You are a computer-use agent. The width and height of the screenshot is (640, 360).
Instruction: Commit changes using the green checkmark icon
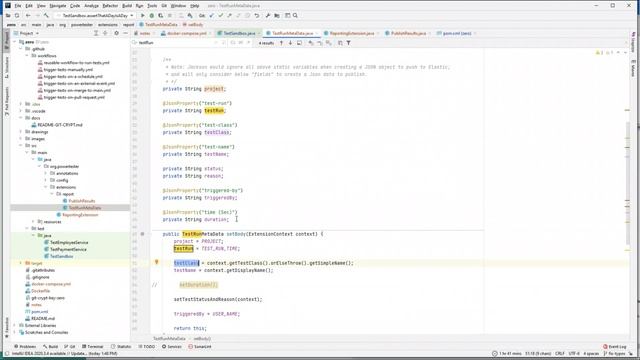(x=220, y=16)
